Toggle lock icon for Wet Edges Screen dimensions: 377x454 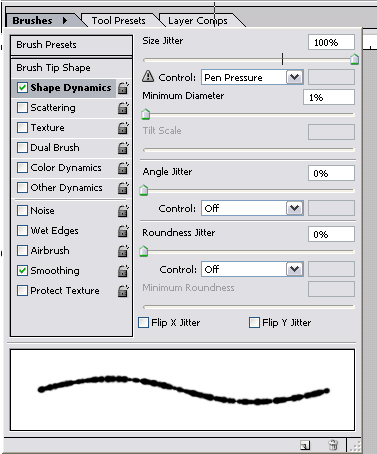[123, 231]
